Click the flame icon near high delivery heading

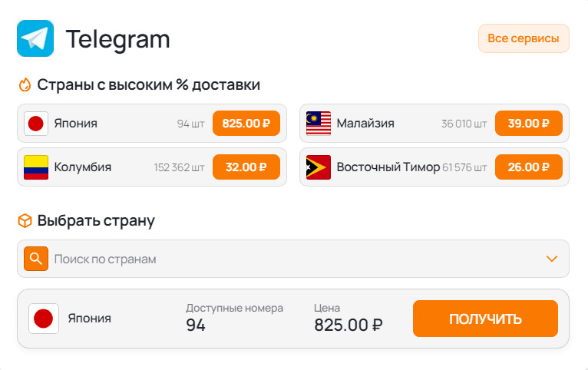click(25, 85)
